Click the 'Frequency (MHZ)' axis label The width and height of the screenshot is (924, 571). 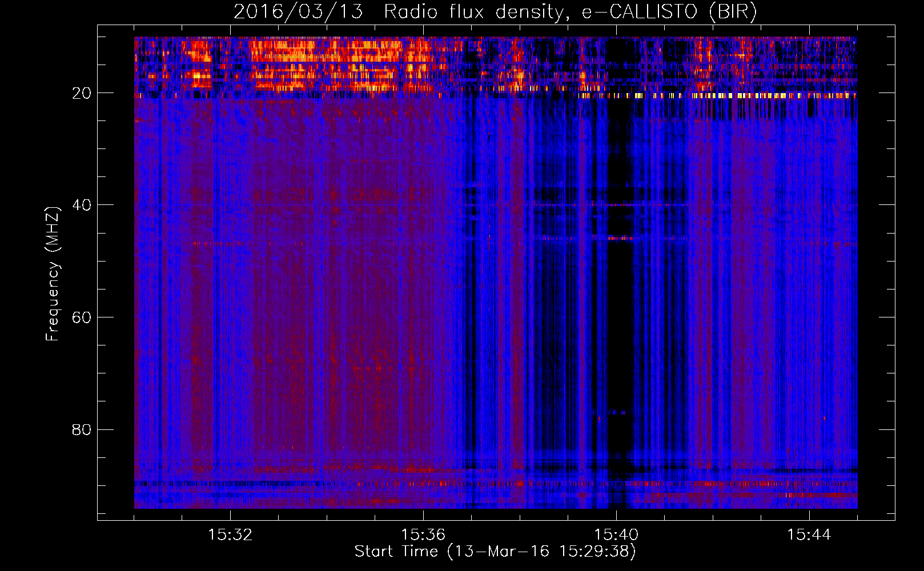(x=53, y=274)
